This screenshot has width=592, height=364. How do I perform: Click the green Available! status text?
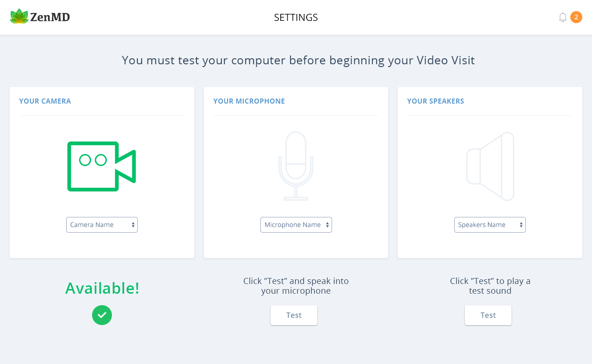pyautogui.click(x=102, y=288)
